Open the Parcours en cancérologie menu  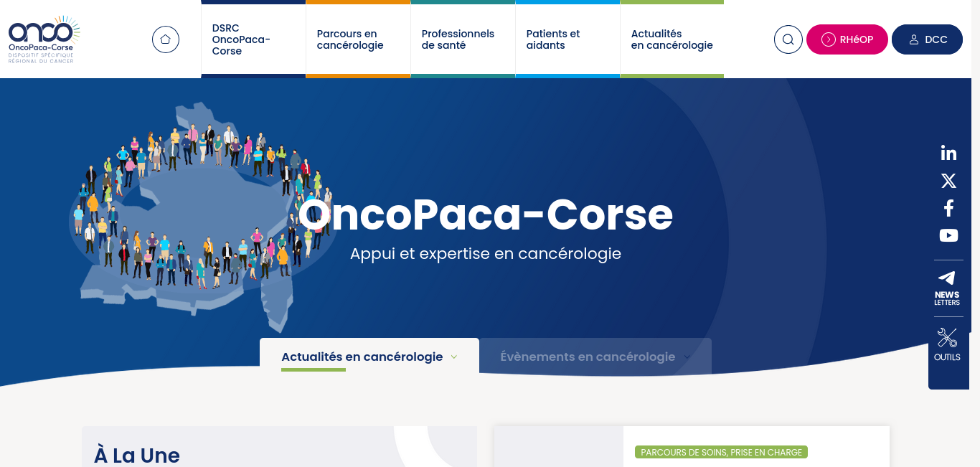[358, 39]
